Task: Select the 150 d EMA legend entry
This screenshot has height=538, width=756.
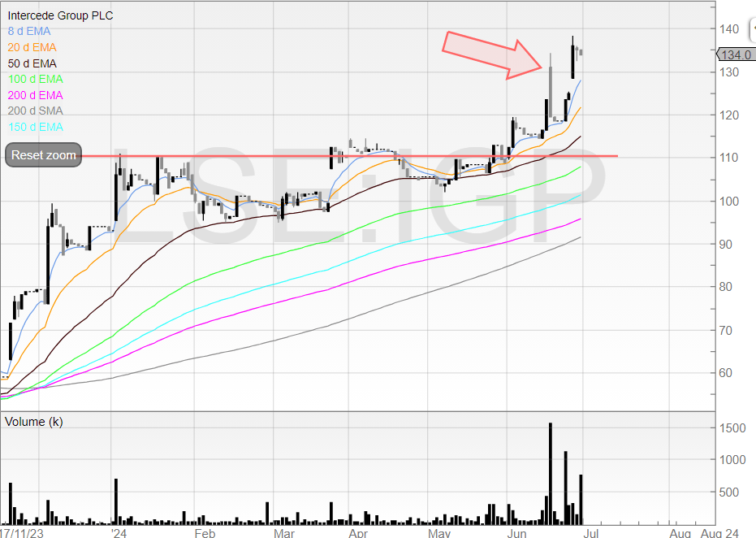Action: coord(35,127)
